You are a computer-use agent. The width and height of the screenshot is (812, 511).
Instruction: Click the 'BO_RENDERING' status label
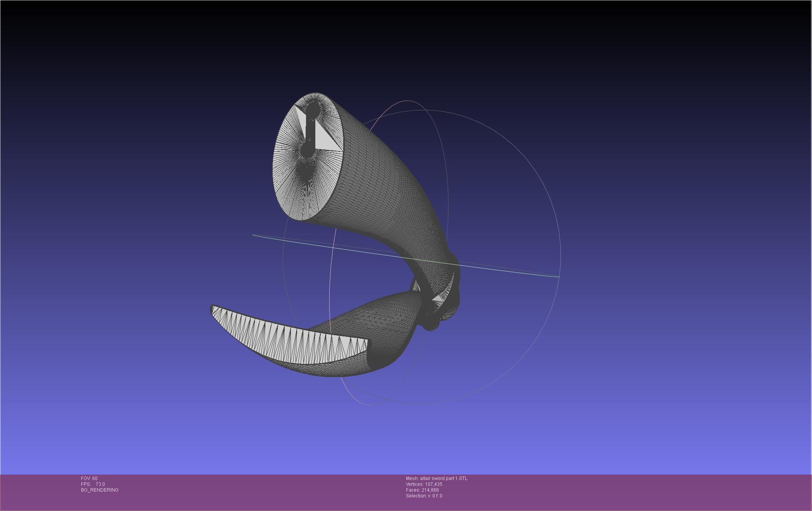pyautogui.click(x=100, y=490)
